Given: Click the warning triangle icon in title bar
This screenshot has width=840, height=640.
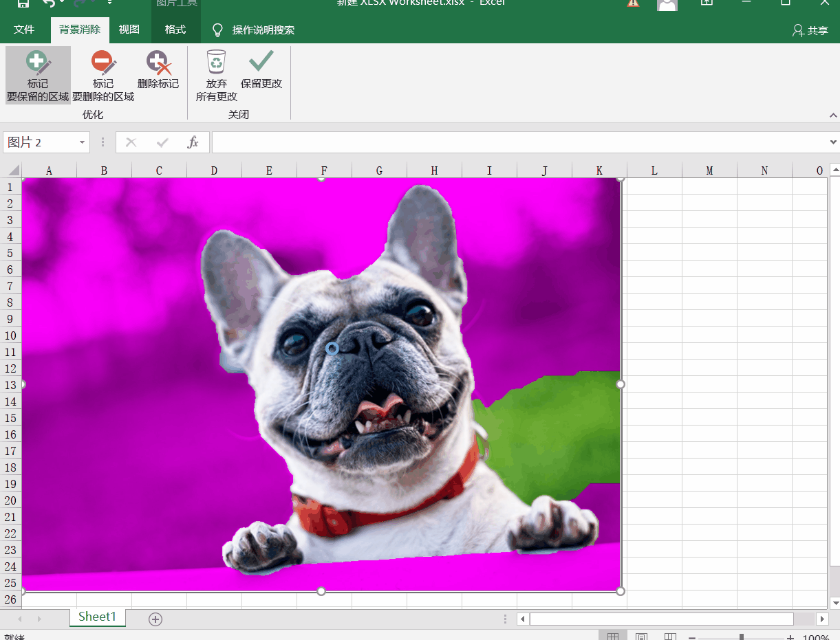Looking at the screenshot, I should pos(634,3).
